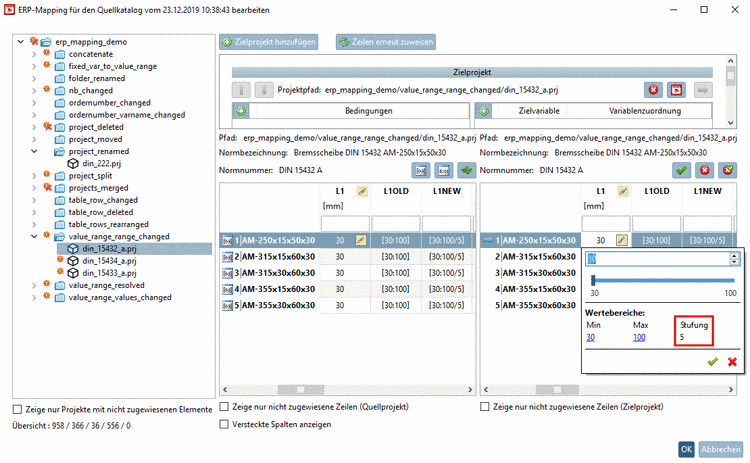Click green double-check icon in source panel

466,170
